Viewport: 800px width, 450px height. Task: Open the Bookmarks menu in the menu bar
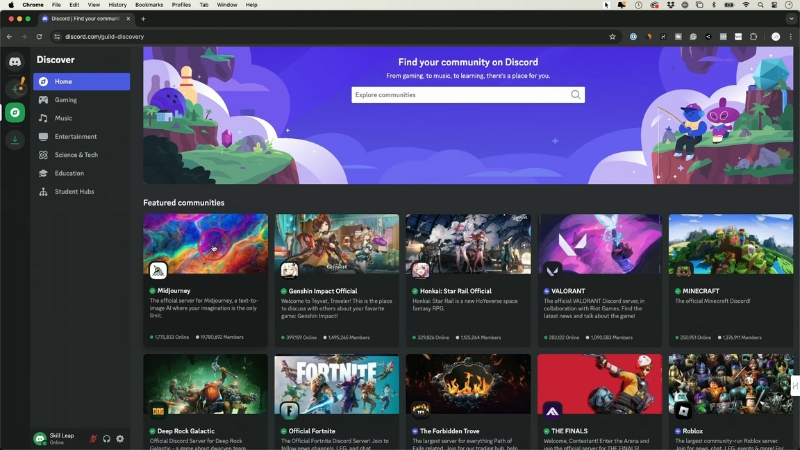coord(149,5)
